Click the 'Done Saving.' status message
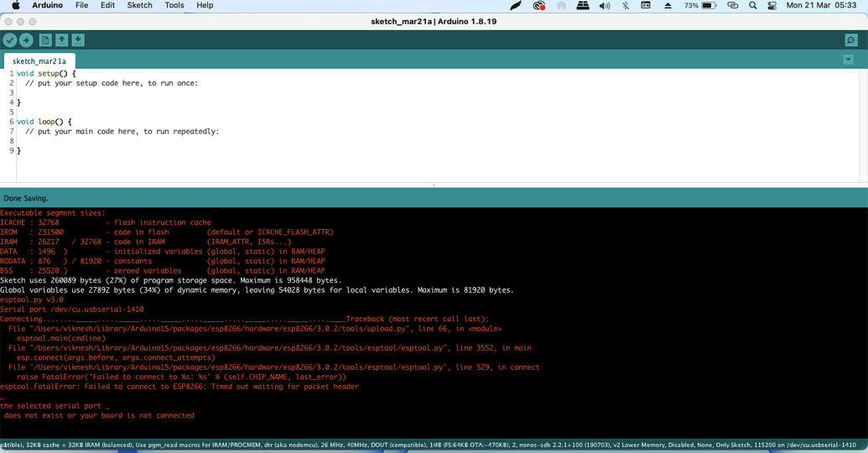This screenshot has height=453, width=868. click(x=25, y=198)
